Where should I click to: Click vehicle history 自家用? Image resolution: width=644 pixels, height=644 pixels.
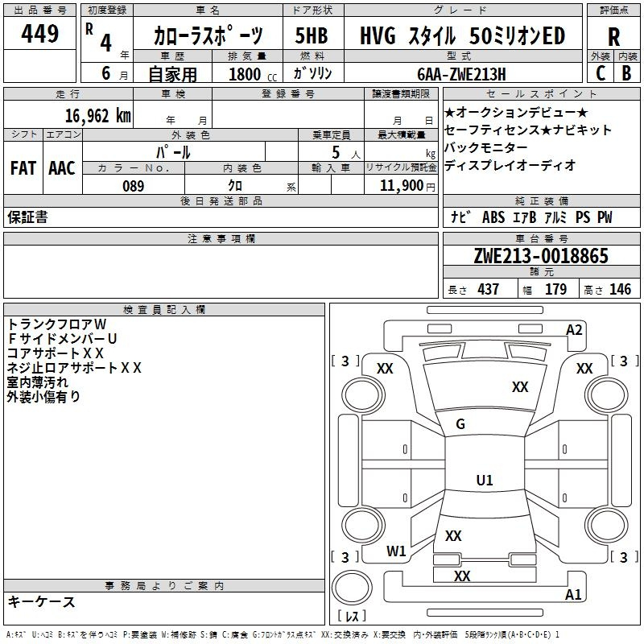click(x=172, y=74)
